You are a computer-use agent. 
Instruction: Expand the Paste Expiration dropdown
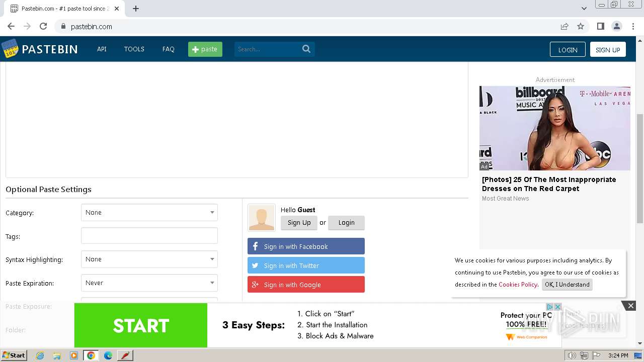[x=149, y=283]
